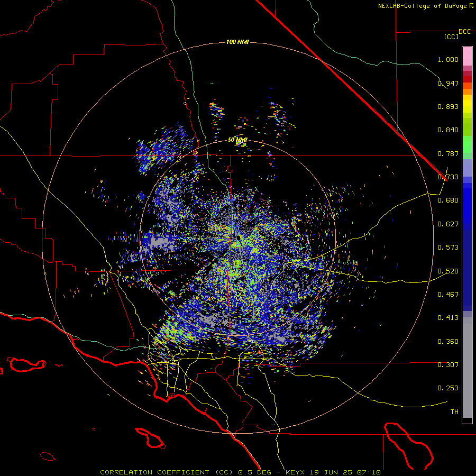Click the 0.253 scale label
The image size is (476, 476).
click(x=448, y=388)
